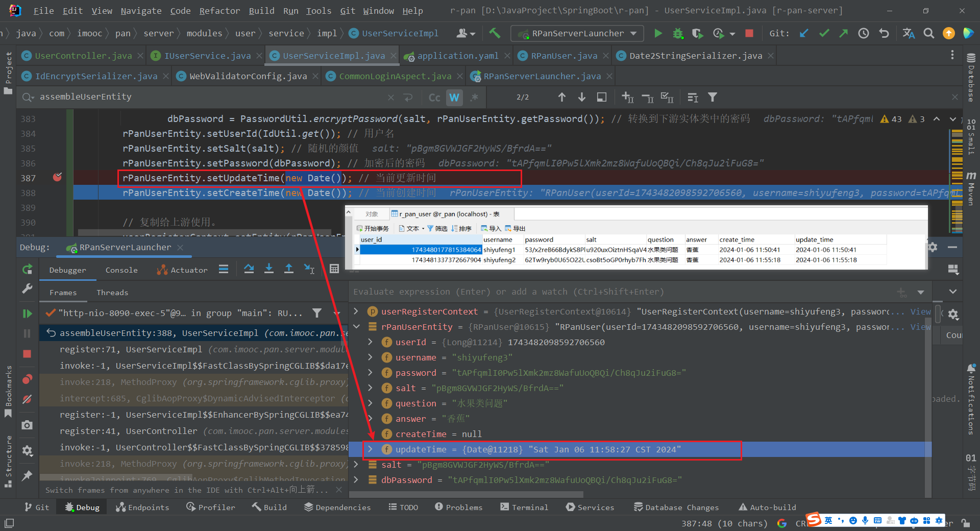This screenshot has height=531, width=980.
Task: Switch to the Console debug tab
Action: (121, 270)
